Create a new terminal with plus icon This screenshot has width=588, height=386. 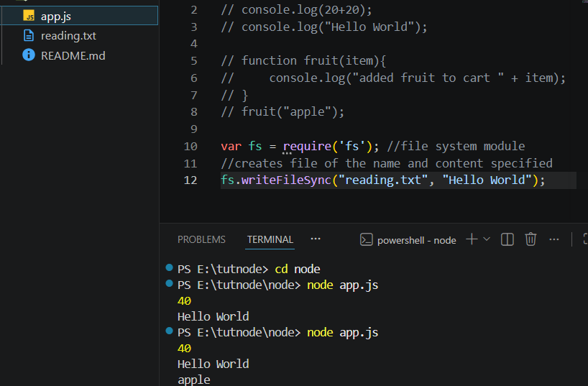472,239
